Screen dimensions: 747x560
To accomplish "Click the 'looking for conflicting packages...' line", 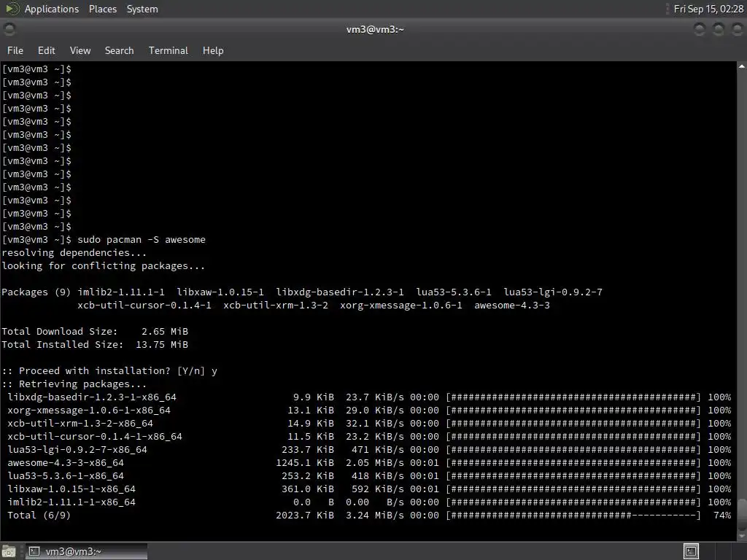I will tap(104, 265).
